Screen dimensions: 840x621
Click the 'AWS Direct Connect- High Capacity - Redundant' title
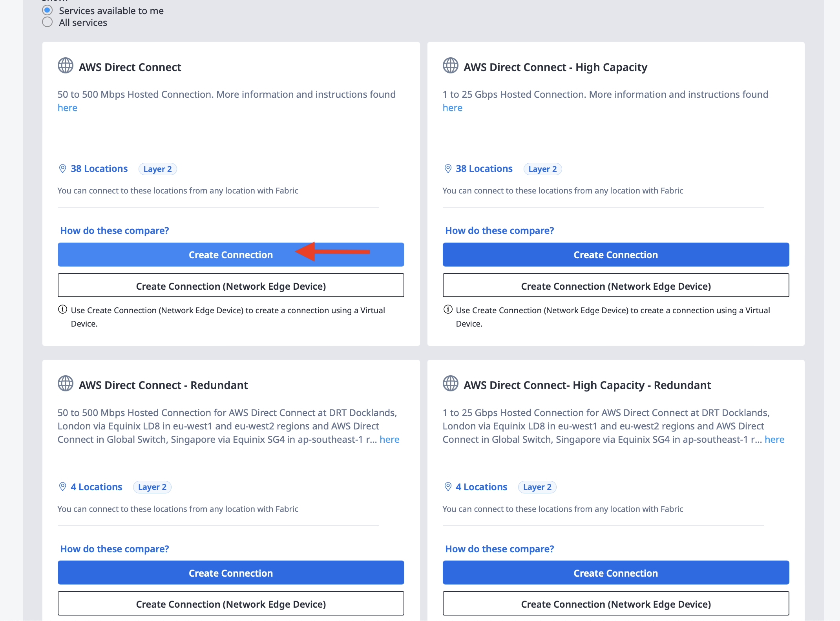pos(587,385)
